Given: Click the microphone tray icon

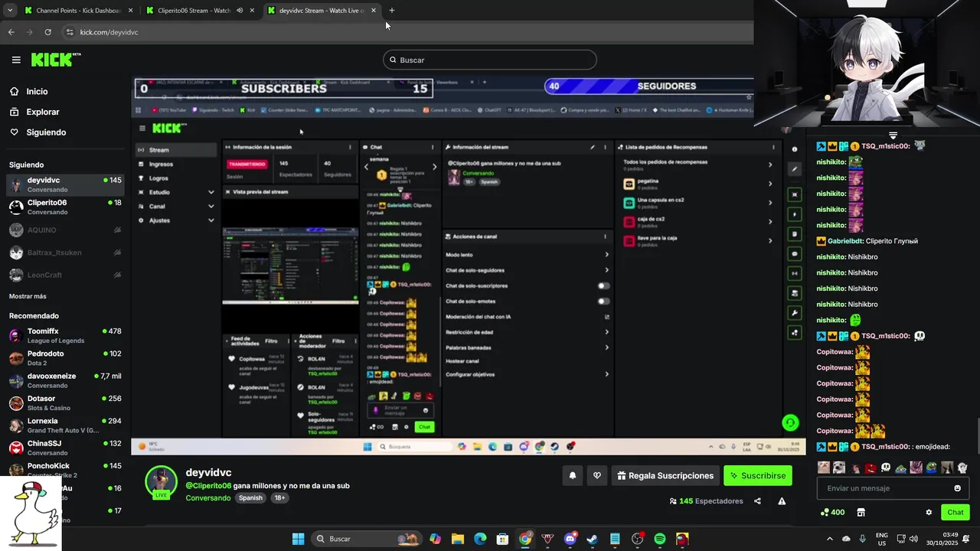Looking at the screenshot, I should pos(863,539).
